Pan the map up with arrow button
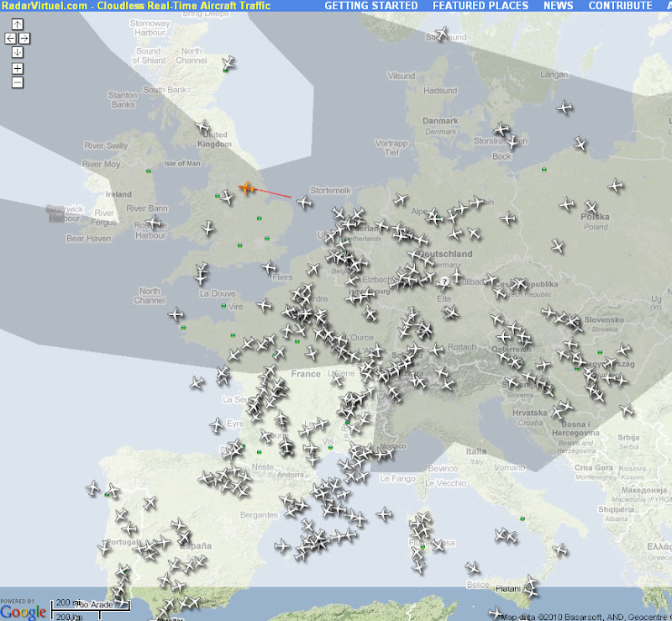 [x=18, y=24]
